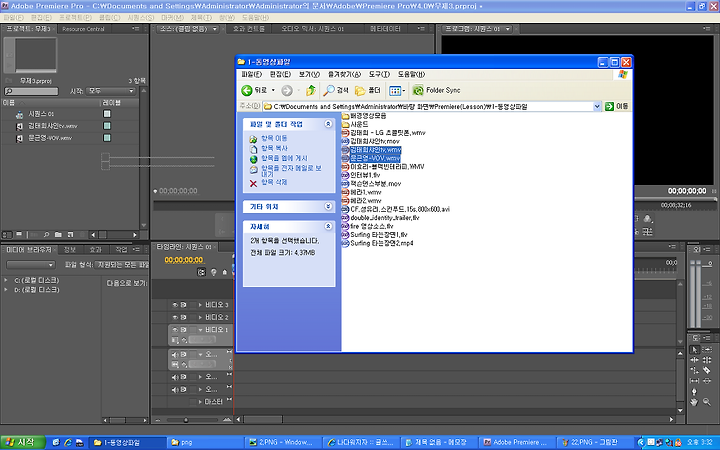
Task: Select the Slide tool
Action: coord(707,381)
